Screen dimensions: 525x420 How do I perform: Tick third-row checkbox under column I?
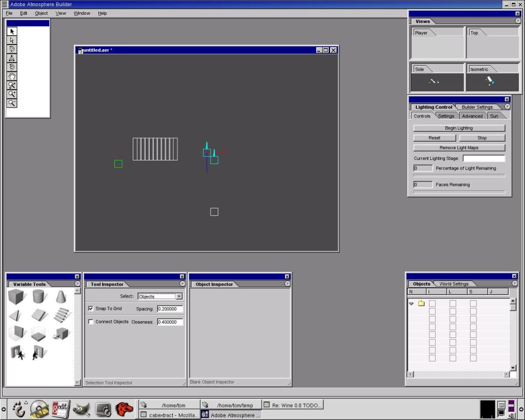432,319
